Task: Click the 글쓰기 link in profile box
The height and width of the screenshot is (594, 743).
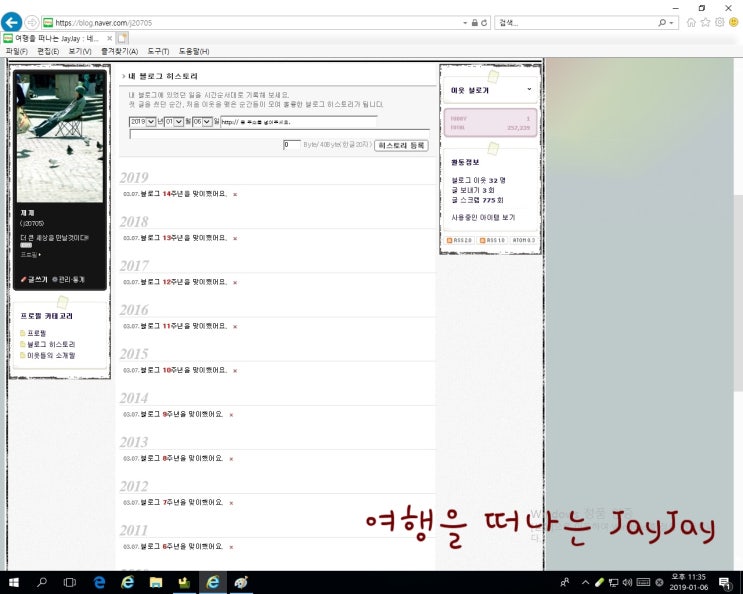Action: click(34, 279)
